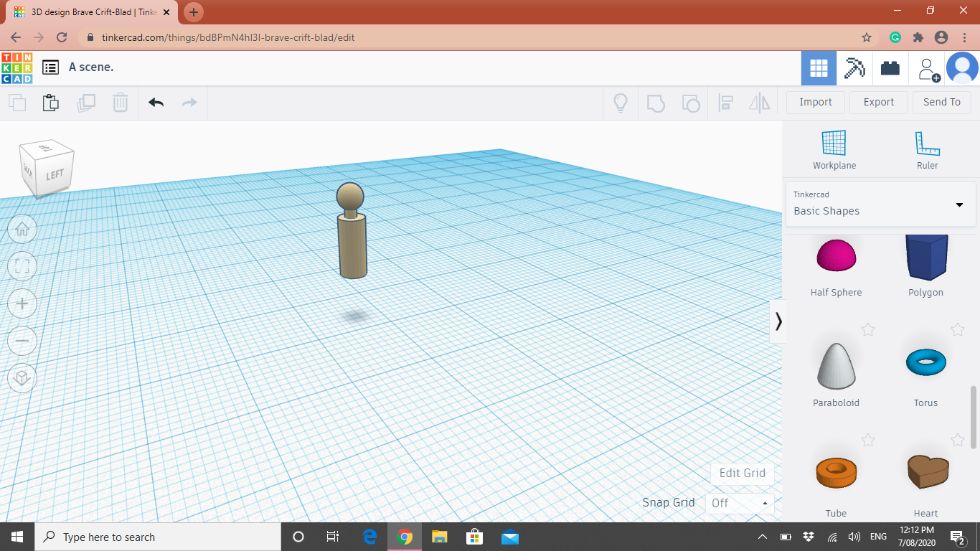
Task: Open the Basic Shapes library dropdown
Action: (880, 204)
